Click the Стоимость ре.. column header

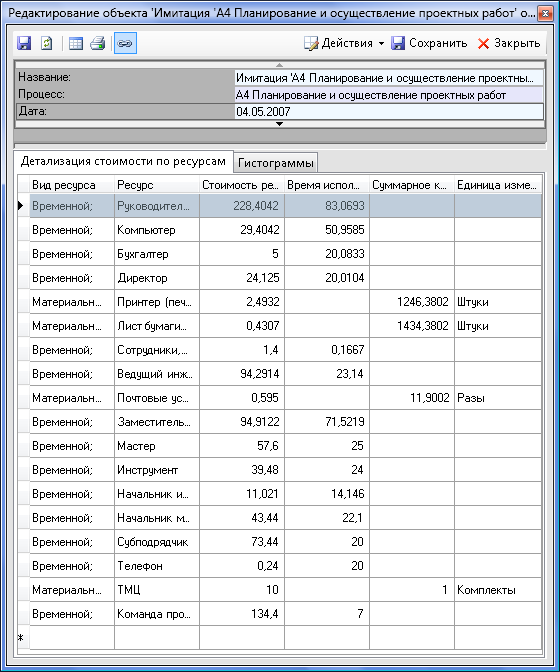(x=242, y=185)
